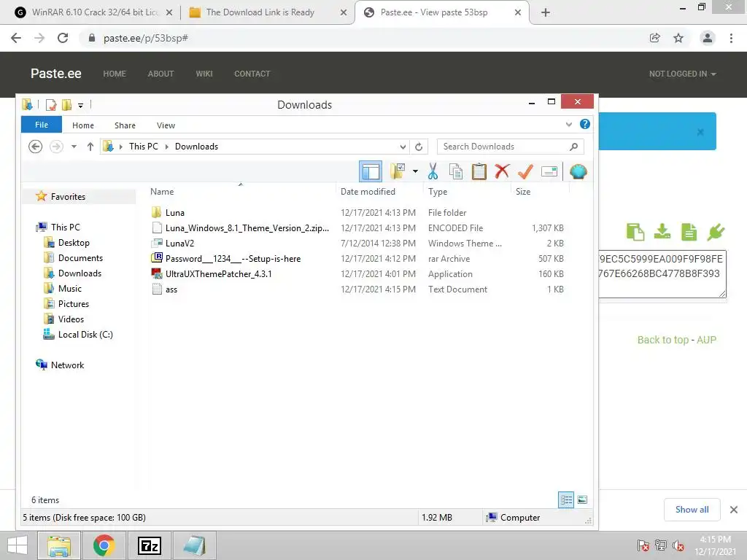This screenshot has width=747, height=560.
Task: Click This PC in the address bar
Action: (x=144, y=147)
